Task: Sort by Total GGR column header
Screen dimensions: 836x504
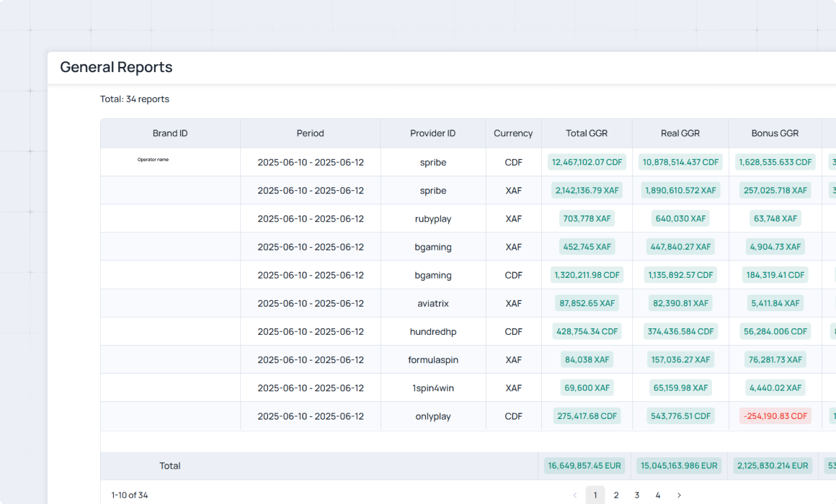Action: click(x=587, y=133)
